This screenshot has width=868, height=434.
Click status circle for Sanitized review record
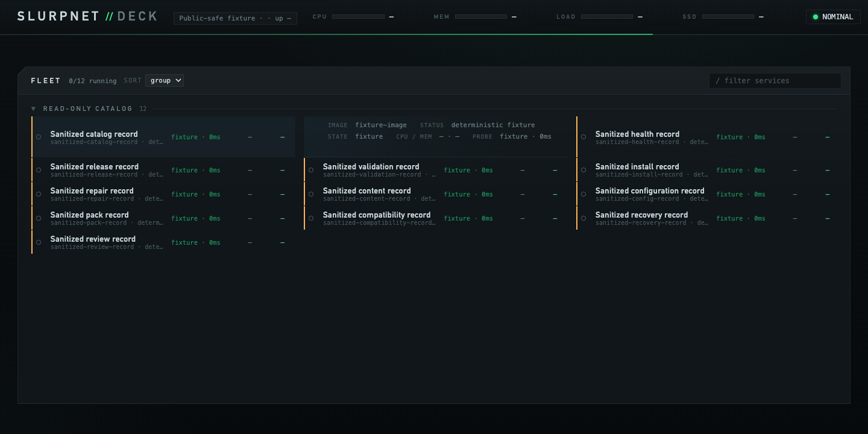point(39,242)
